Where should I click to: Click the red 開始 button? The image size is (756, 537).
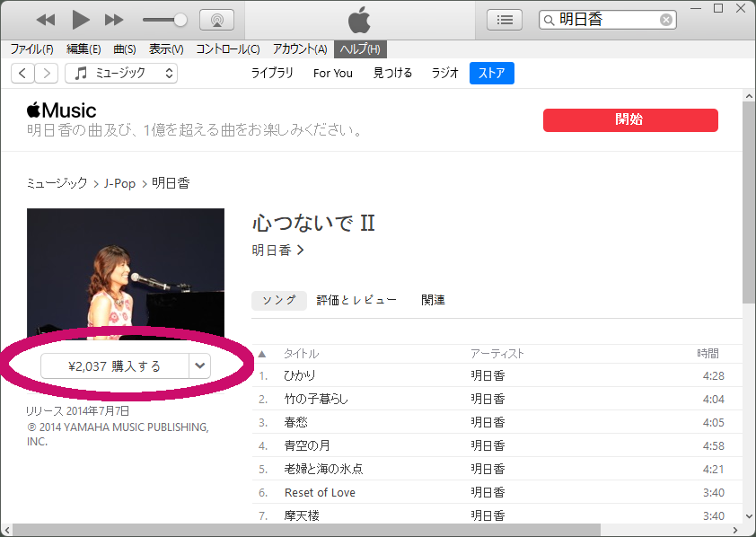(630, 120)
